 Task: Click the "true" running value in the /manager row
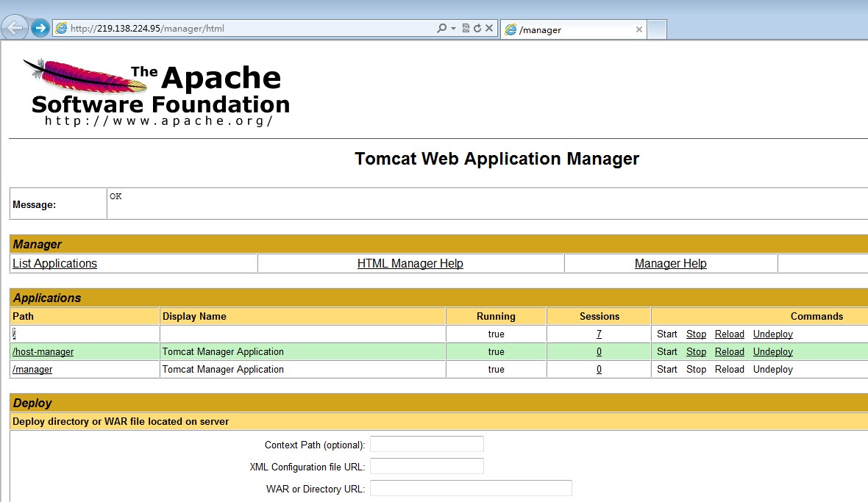[496, 369]
